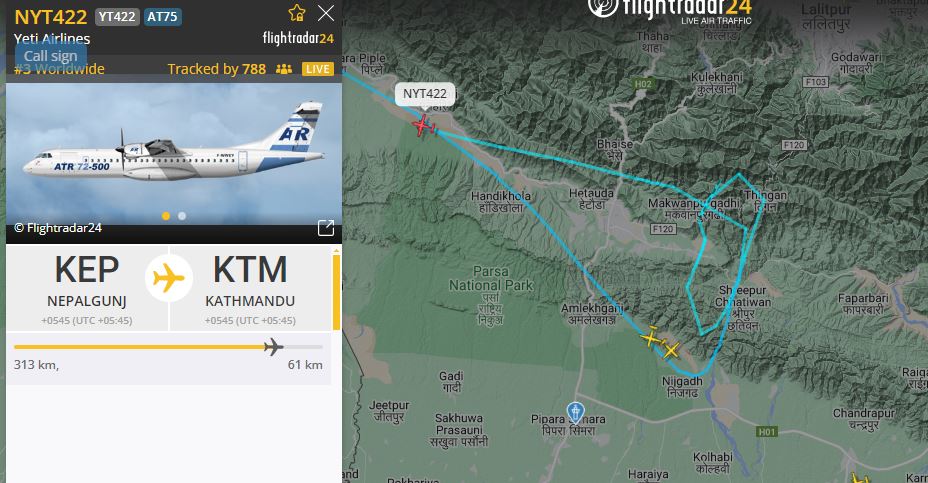928x483 pixels.
Task: Open aircraft photo in external link icon
Action: (x=326, y=228)
